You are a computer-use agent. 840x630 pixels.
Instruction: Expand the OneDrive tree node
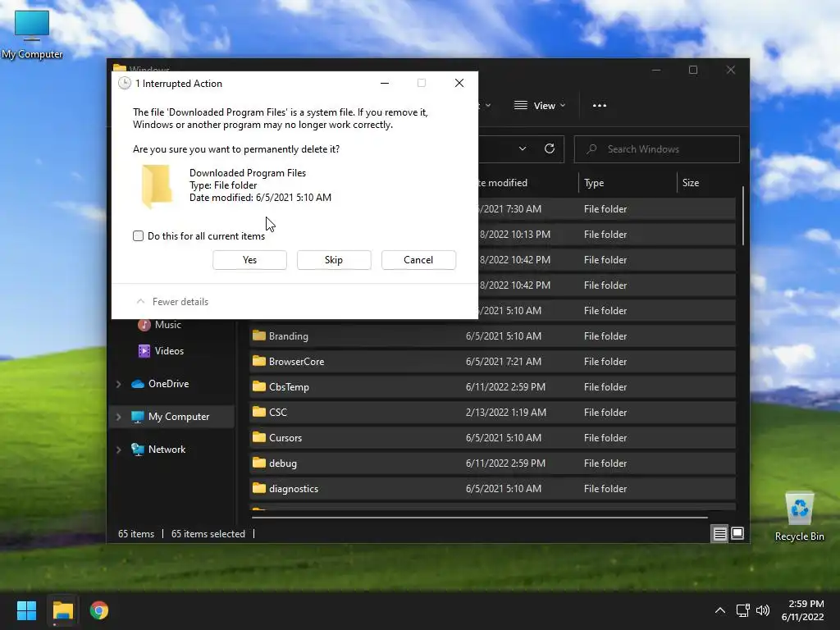point(118,384)
